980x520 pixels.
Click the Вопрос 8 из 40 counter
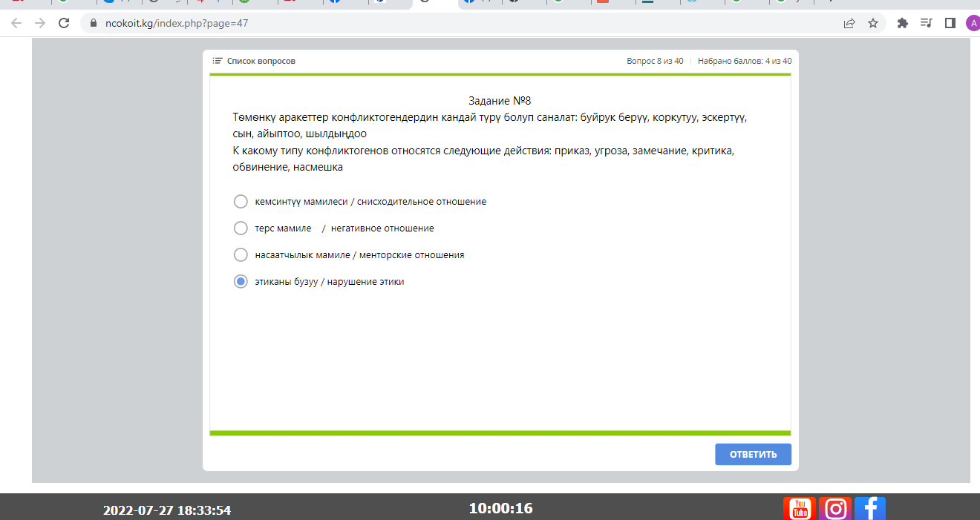point(655,61)
